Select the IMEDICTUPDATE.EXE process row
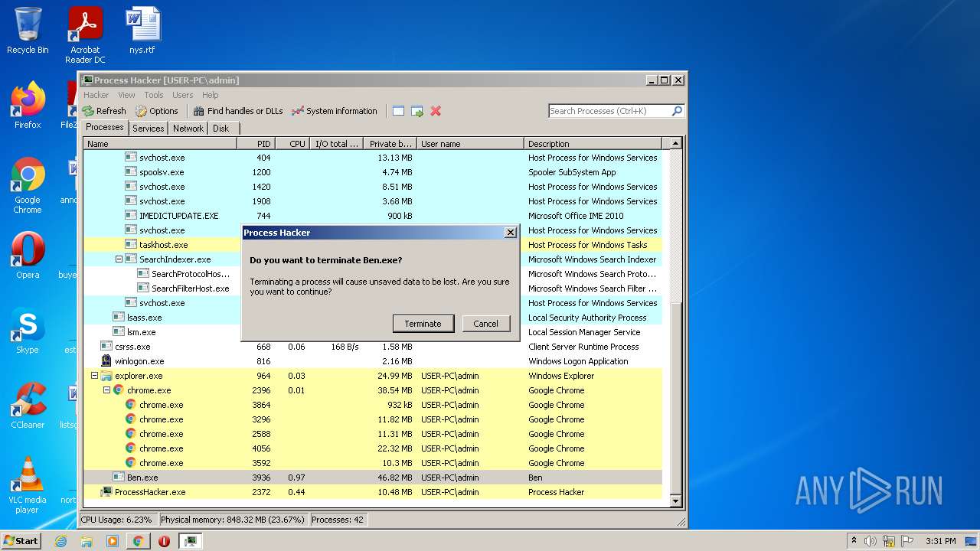980x551 pixels. tap(372, 216)
